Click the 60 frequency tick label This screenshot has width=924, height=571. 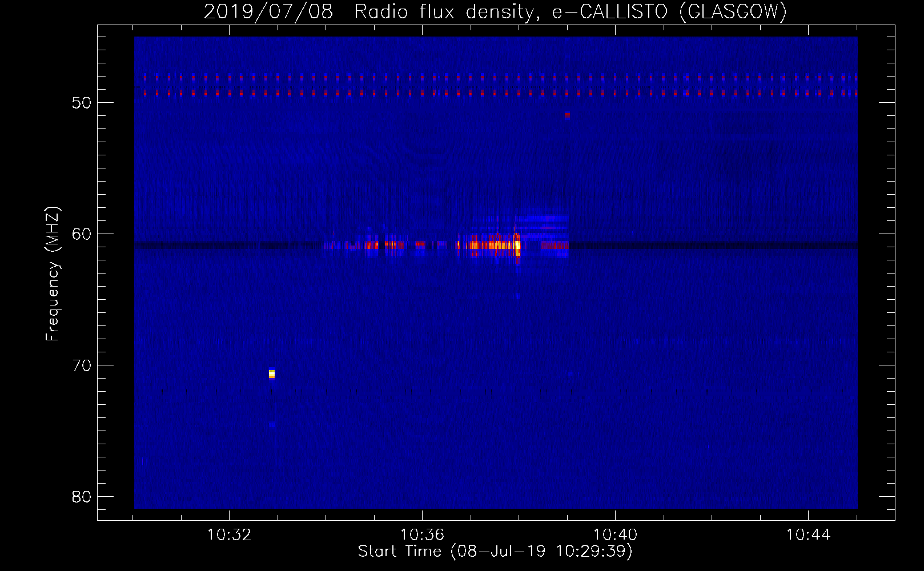(x=82, y=234)
